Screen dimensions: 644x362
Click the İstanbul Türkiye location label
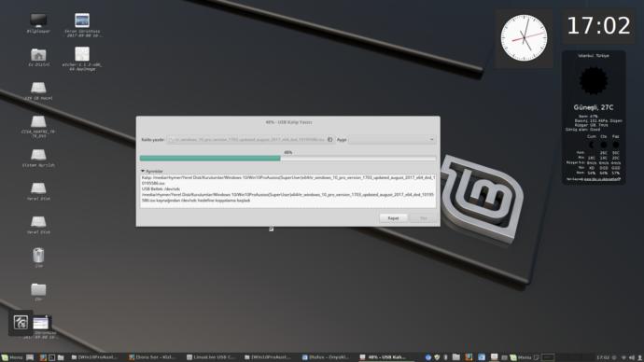594,55
